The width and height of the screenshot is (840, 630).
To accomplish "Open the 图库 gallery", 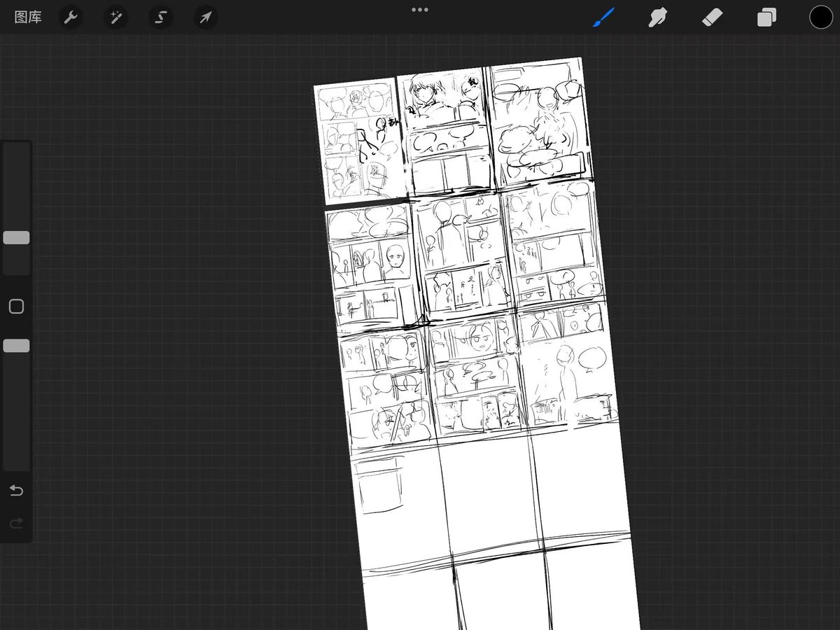I will [x=28, y=17].
